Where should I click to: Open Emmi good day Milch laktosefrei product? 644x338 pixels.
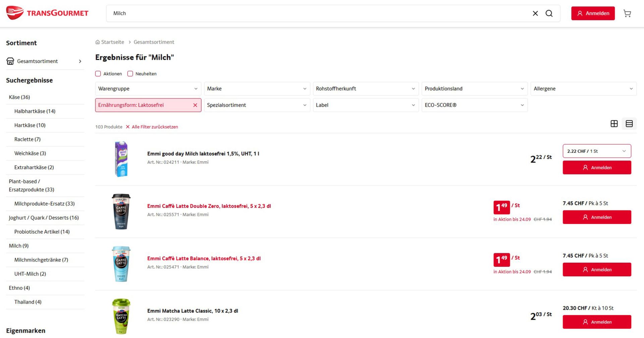pyautogui.click(x=203, y=154)
